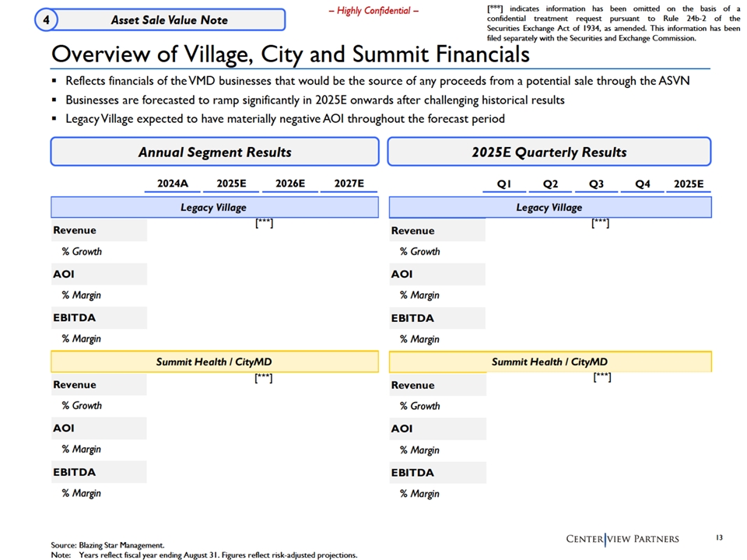The image size is (747, 560).
Task: Click quarterly Legacy Village "% Growth" row label
Action: pos(419,251)
